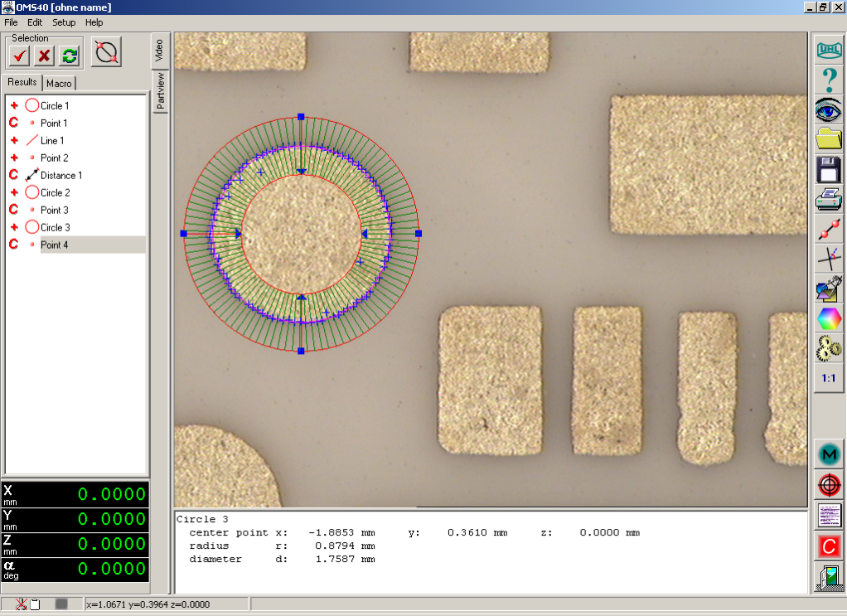
Task: Select Circle 3 in results list
Action: pyautogui.click(x=55, y=227)
